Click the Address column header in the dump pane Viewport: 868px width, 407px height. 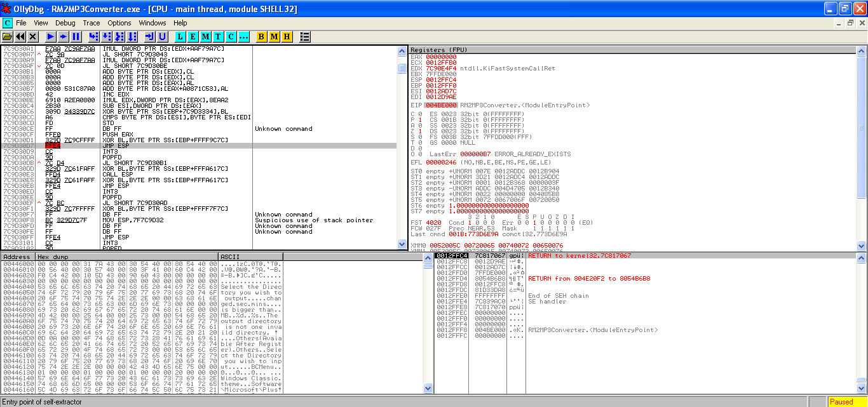pyautogui.click(x=18, y=257)
